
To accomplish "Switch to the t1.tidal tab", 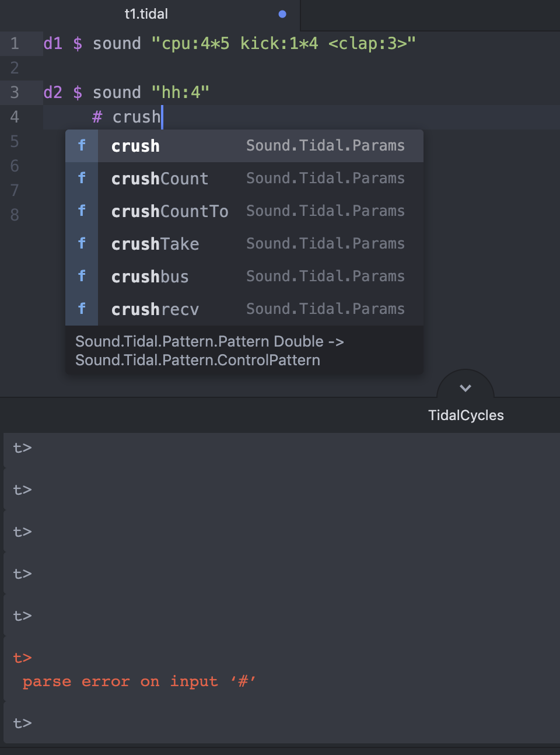I will click(146, 14).
